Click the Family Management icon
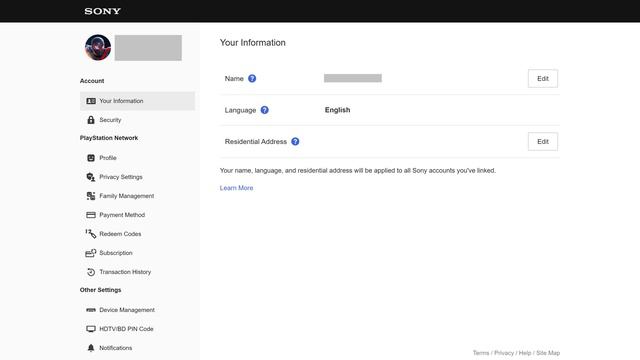 pos(91,196)
